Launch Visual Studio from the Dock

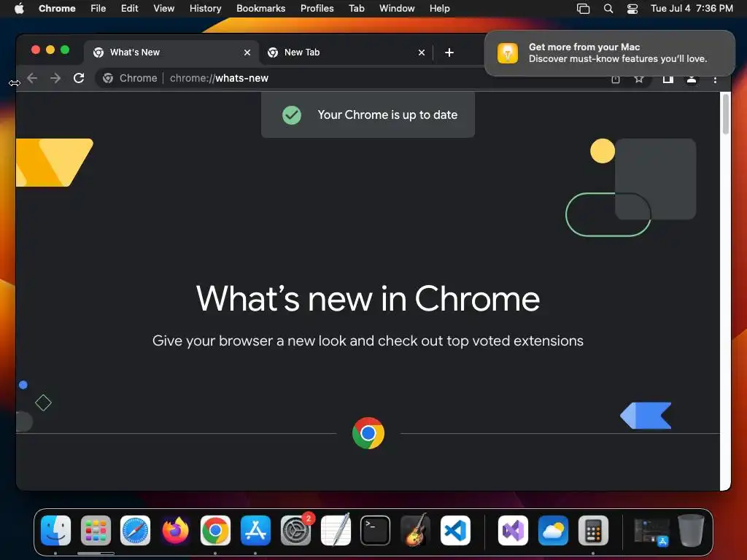513,530
